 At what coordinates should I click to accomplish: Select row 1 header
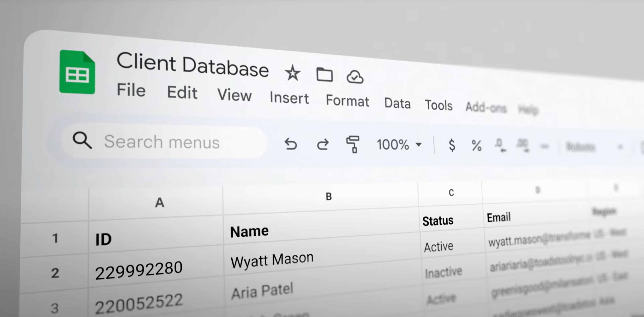(54, 239)
